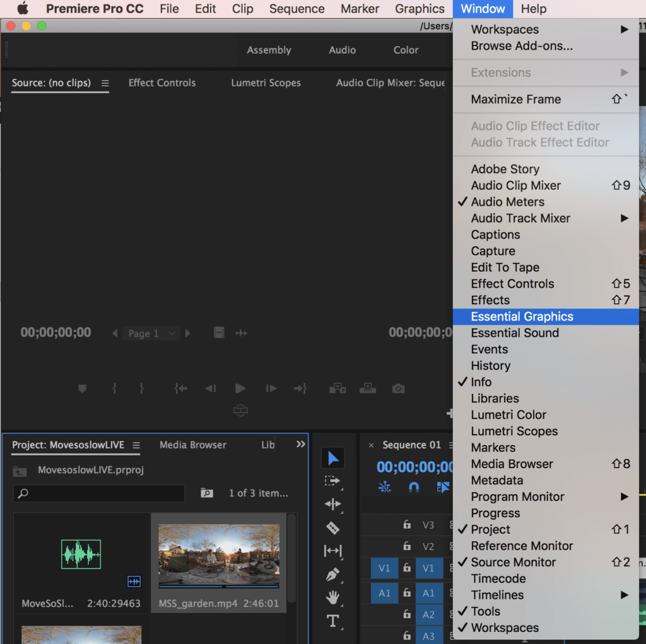The image size is (646, 644).
Task: Step back one frame in Source Monitor
Action: pyautogui.click(x=211, y=389)
